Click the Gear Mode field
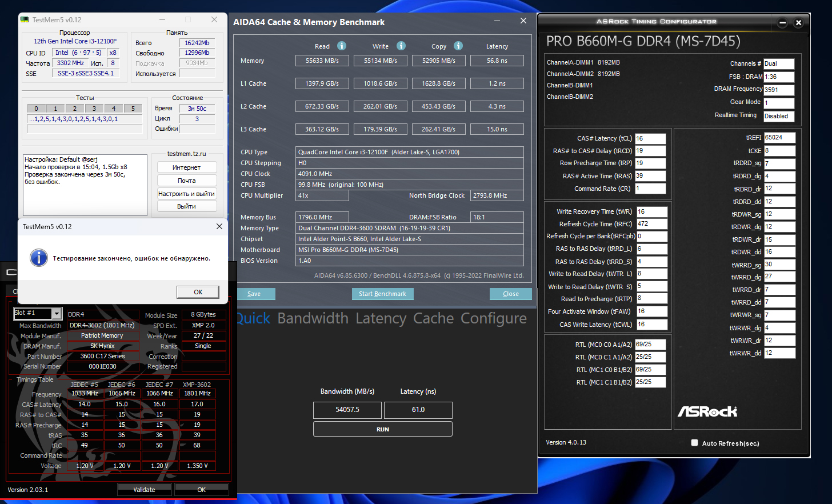832x504 pixels. coord(779,103)
